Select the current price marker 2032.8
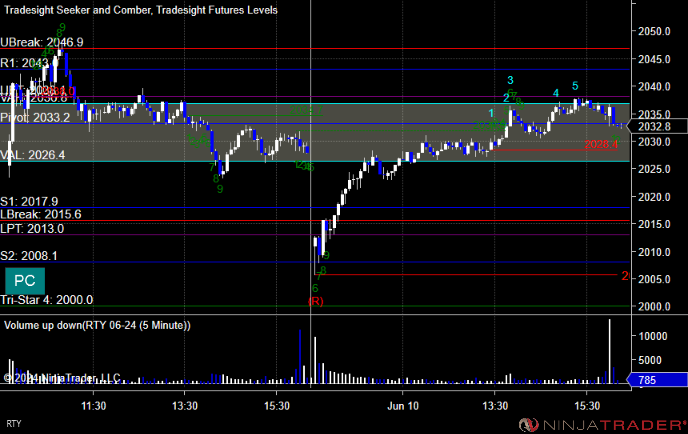The height and width of the screenshot is (434, 688). 657,126
